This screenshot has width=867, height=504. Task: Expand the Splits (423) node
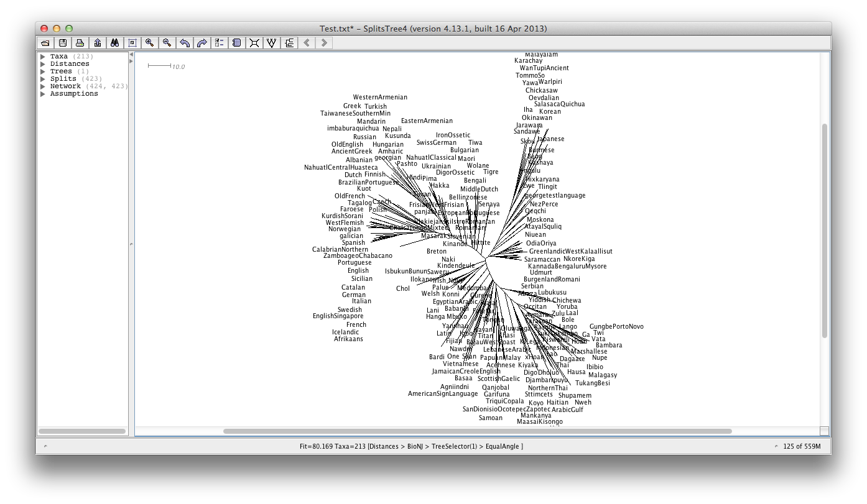[x=43, y=79]
